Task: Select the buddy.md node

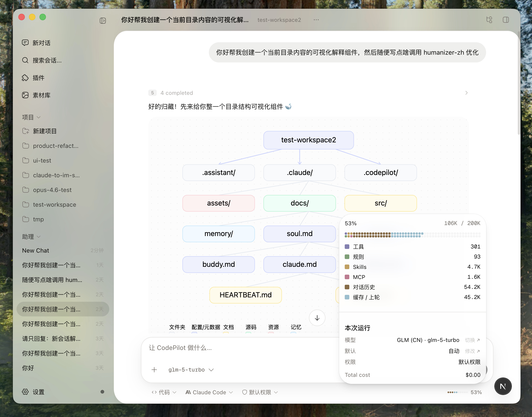Action: click(218, 264)
